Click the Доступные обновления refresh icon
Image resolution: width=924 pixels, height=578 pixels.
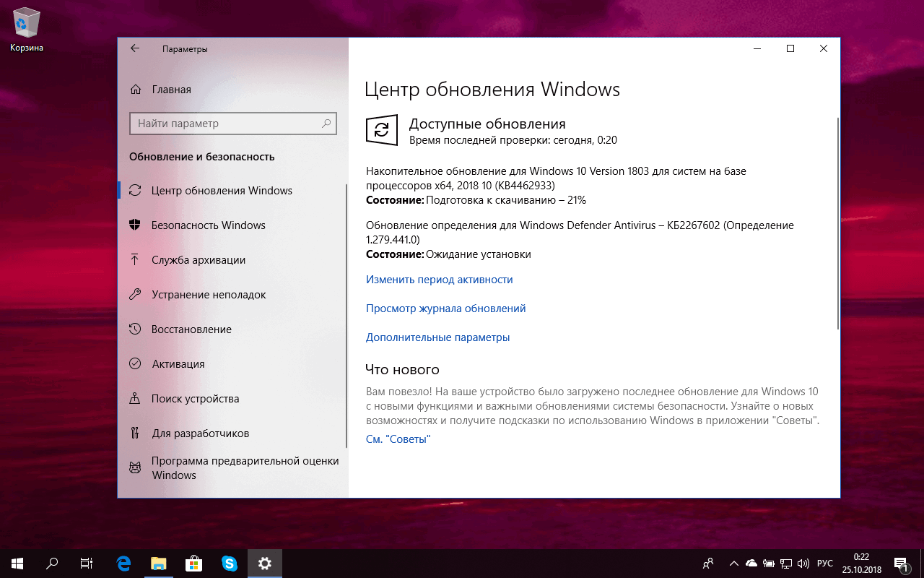381,130
